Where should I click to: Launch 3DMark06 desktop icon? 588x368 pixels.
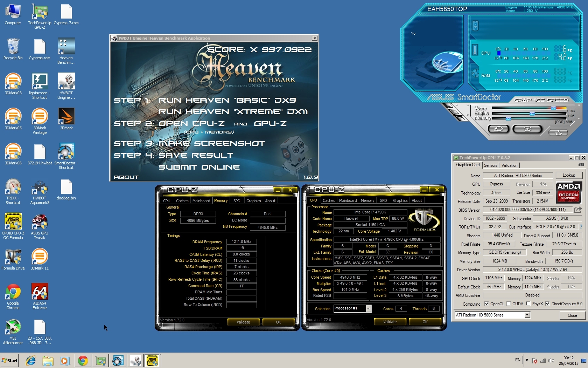click(x=13, y=154)
